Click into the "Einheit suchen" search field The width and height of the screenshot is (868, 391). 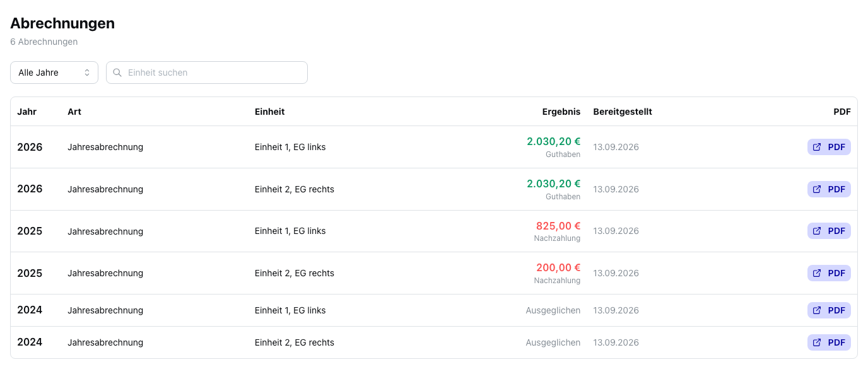click(x=207, y=73)
